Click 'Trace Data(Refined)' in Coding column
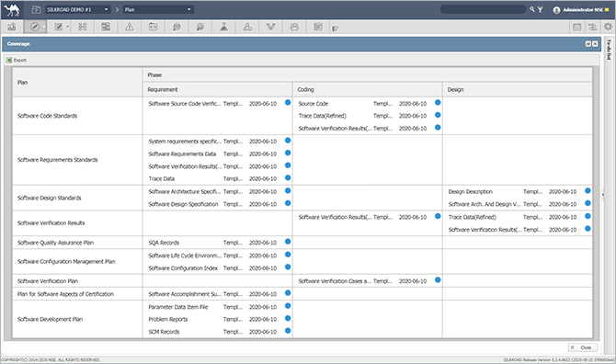616x364 pixels. point(322,116)
